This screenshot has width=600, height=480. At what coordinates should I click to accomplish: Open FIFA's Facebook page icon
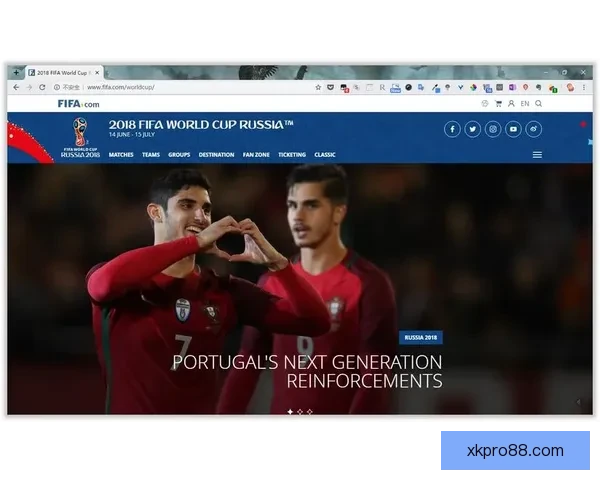[x=451, y=129]
